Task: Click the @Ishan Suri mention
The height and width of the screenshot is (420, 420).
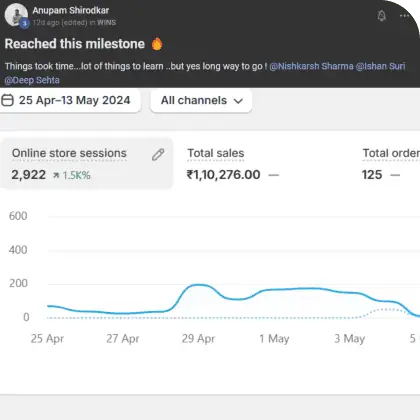Action: 380,66
